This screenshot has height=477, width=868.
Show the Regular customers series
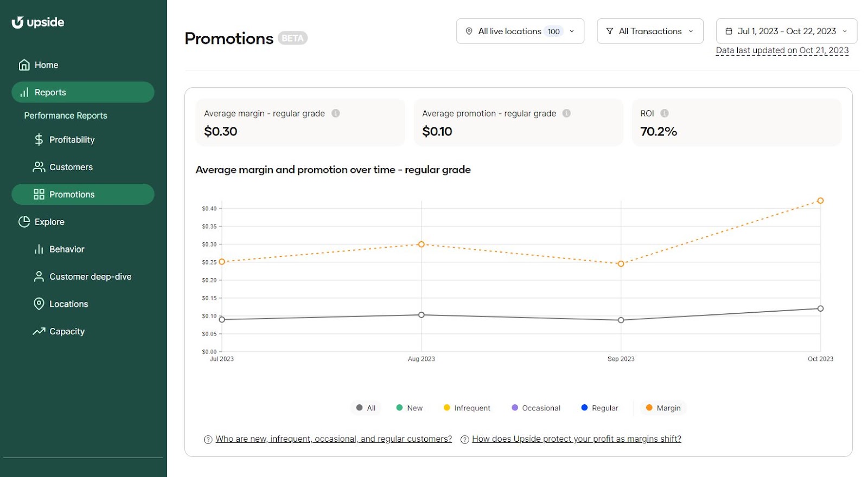click(599, 408)
